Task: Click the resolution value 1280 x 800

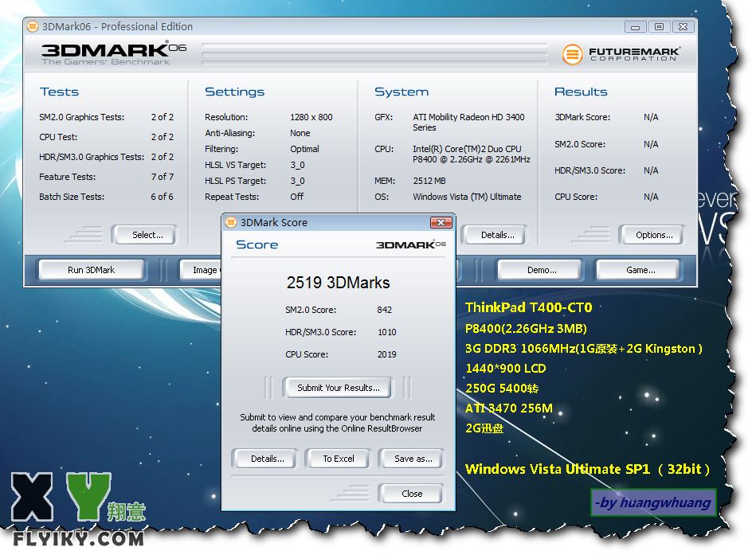Action: 311,117
